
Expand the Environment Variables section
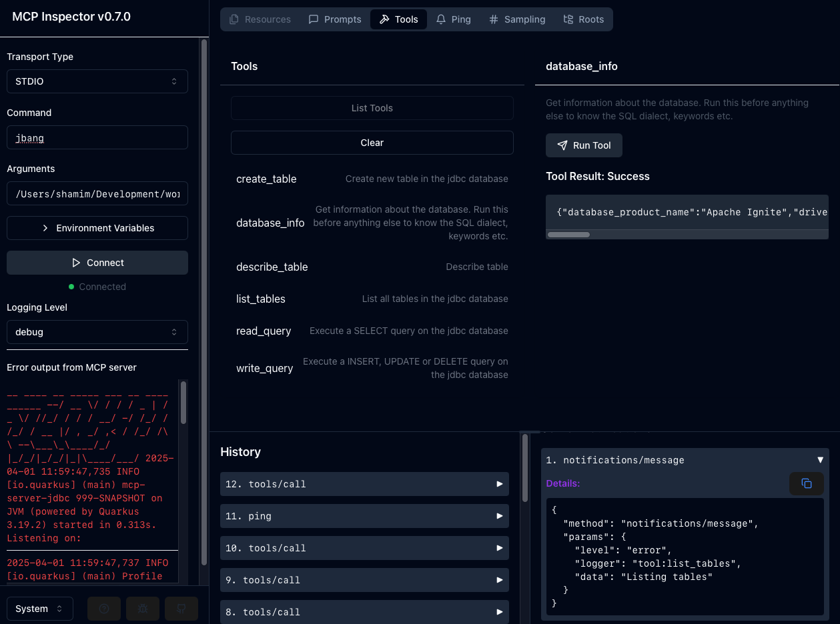click(97, 228)
